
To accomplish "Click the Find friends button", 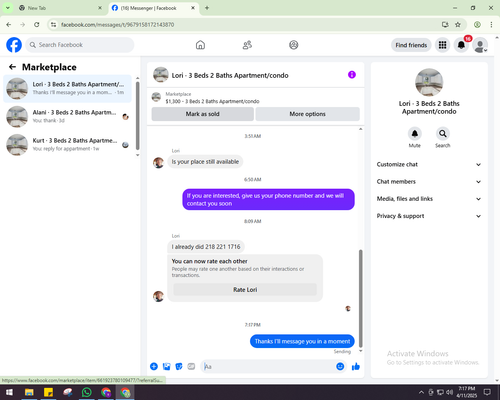I will point(411,45).
